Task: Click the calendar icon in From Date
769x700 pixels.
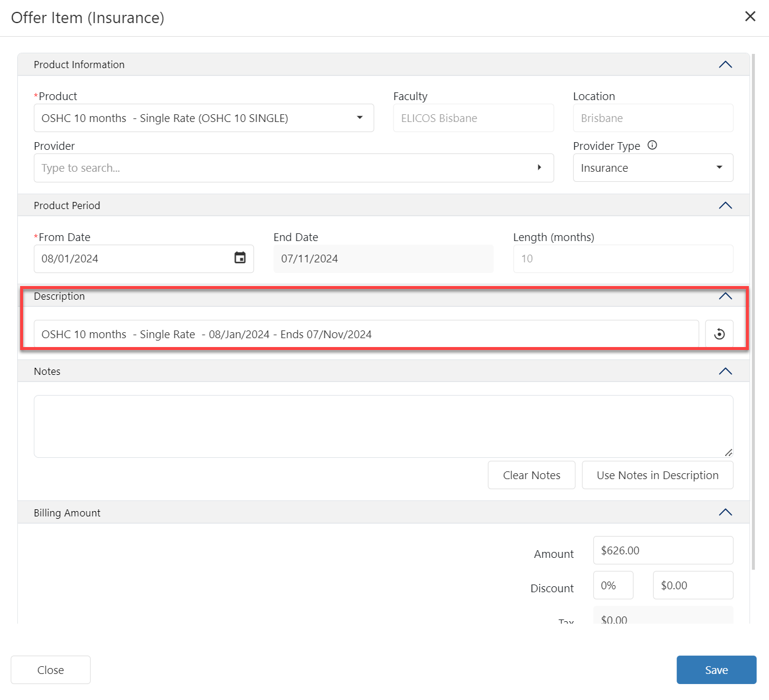Action: [x=240, y=258]
